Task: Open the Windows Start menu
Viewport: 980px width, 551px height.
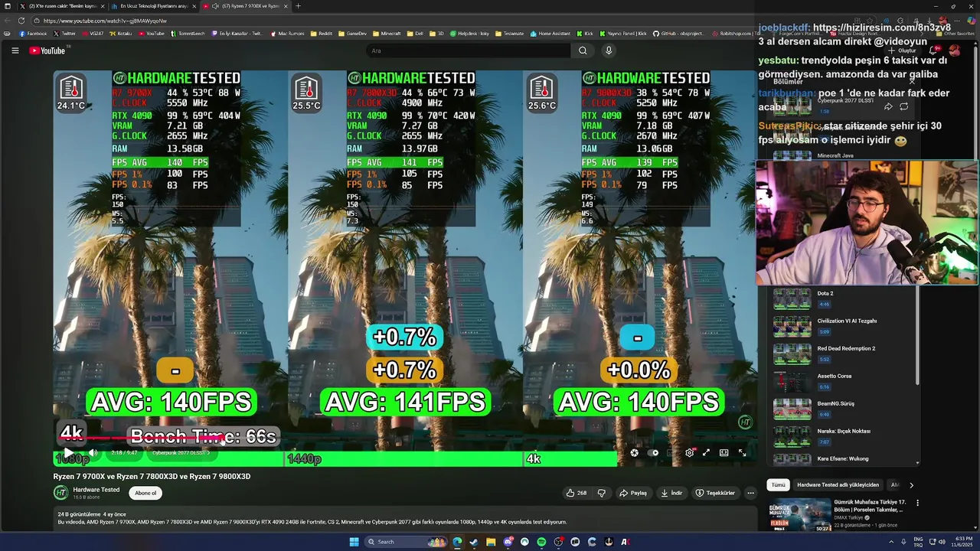Action: pyautogui.click(x=354, y=542)
